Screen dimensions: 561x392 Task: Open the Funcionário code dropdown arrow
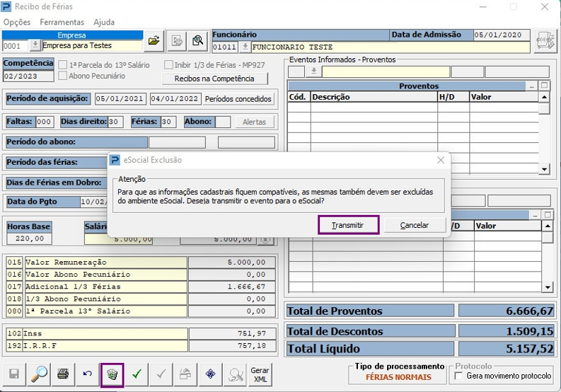[245, 47]
